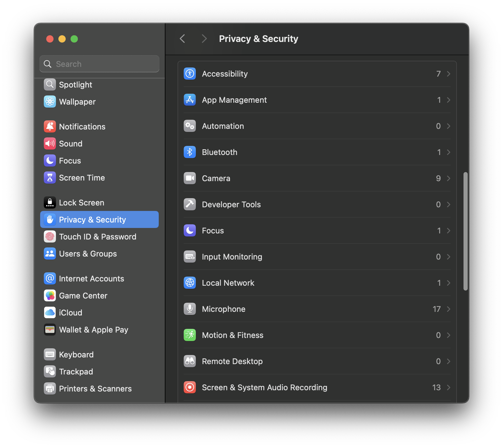Click the Internet Accounts @ icon

point(50,279)
